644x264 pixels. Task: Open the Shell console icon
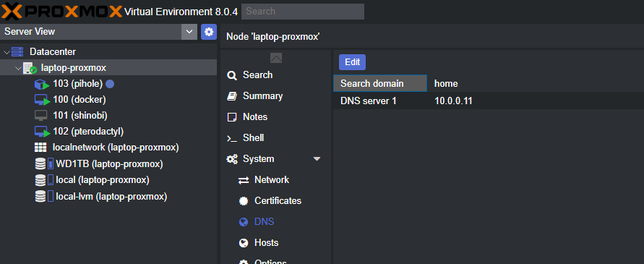[231, 138]
